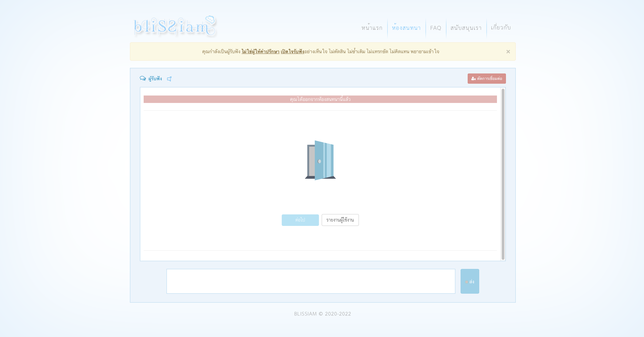
Task: Click the ต่อไป next button
Action: tap(300, 220)
